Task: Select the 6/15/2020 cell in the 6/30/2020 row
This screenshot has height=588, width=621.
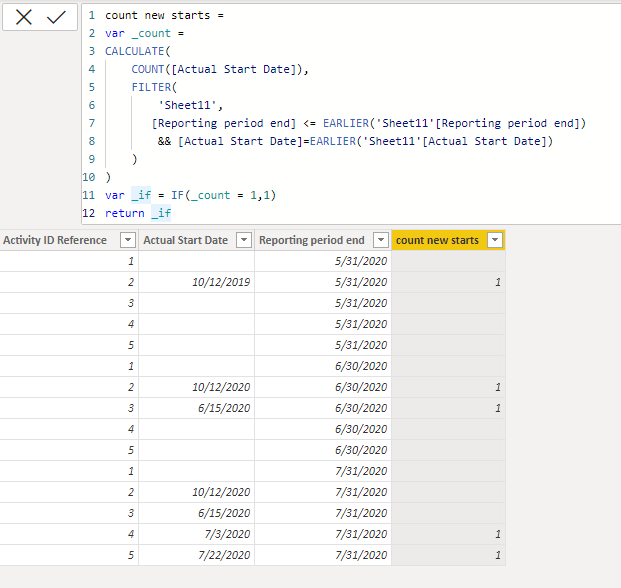Action: tap(196, 408)
